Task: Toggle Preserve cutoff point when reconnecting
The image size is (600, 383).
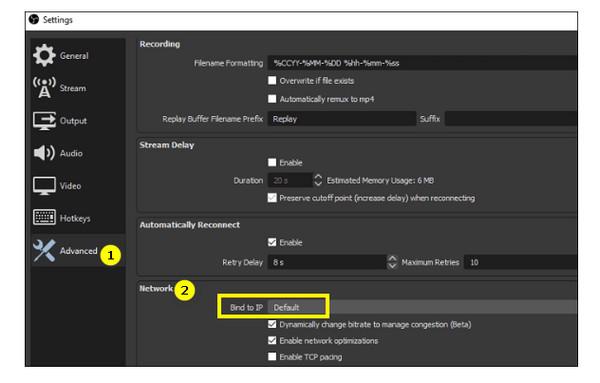Action: (272, 198)
